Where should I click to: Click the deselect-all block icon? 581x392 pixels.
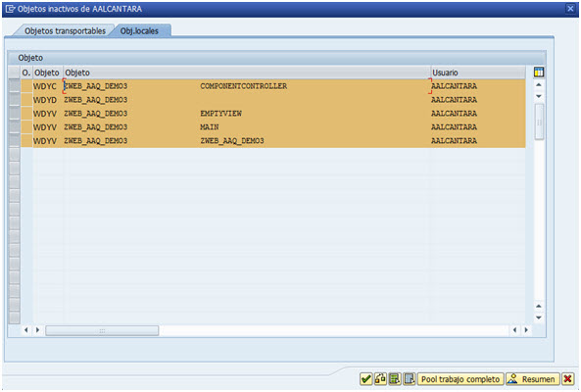point(410,379)
